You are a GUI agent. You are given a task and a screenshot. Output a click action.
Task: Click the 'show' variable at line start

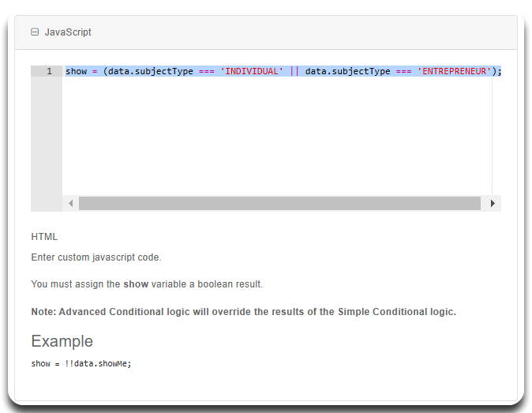76,71
